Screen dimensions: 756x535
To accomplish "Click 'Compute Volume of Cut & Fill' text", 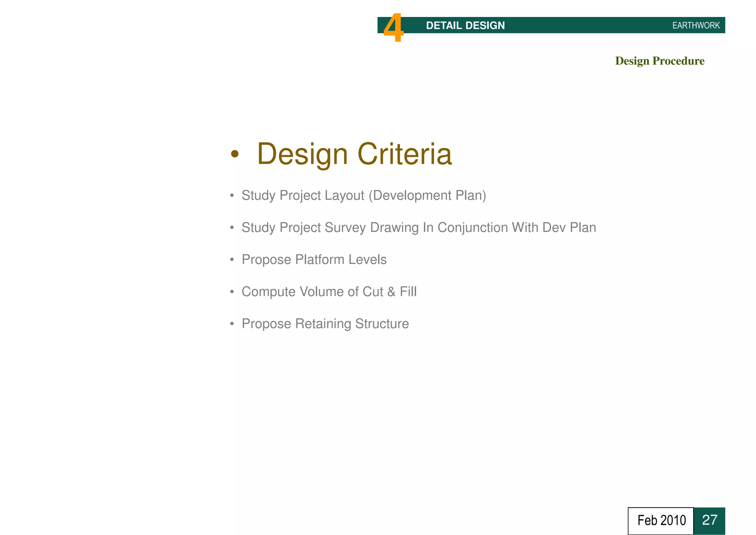I will [x=329, y=292].
